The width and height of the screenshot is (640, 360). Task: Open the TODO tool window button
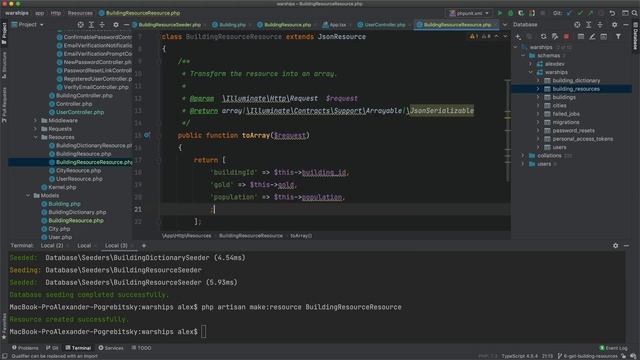coord(141,348)
